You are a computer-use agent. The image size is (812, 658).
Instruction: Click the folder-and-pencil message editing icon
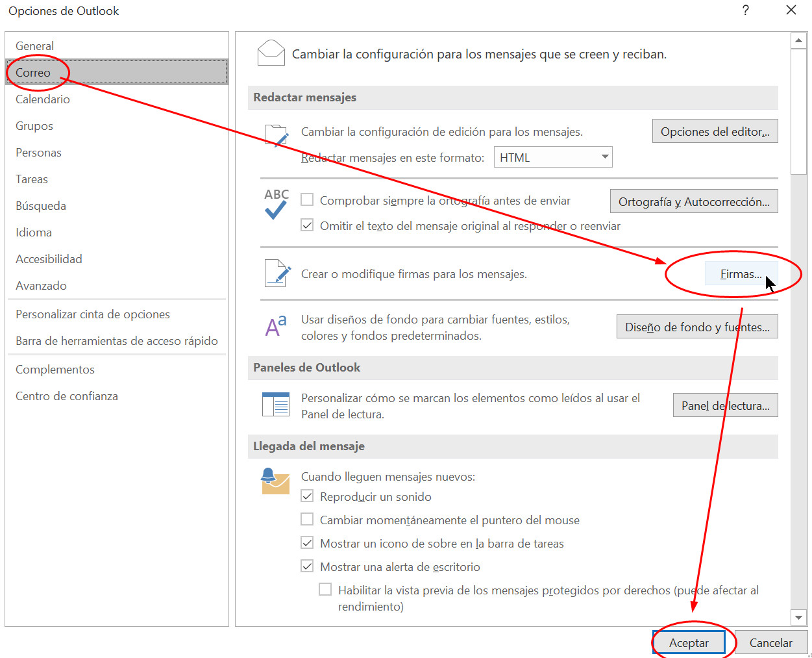(277, 136)
